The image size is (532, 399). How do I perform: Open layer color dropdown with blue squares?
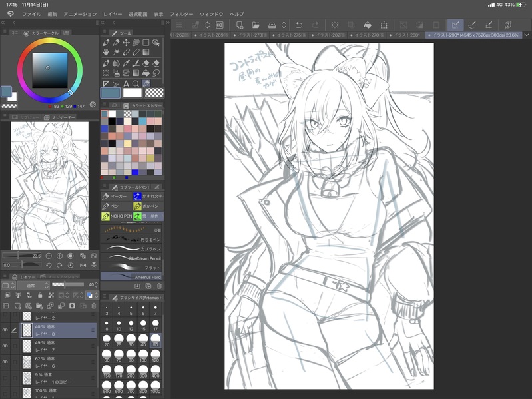[x=92, y=296]
